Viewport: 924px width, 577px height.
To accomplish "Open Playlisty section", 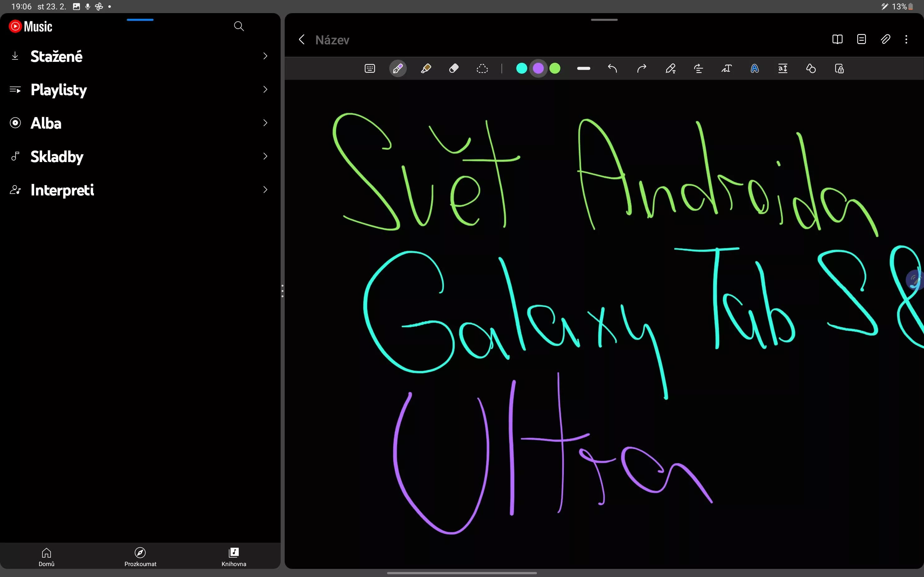I will click(x=140, y=90).
